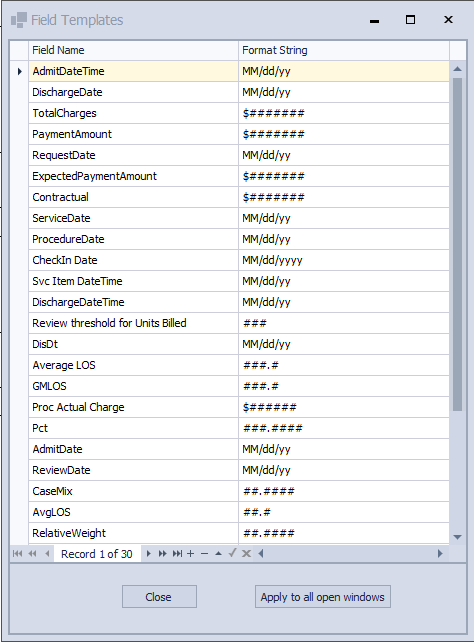Click end edit checkmark icon
Viewport: 474px width, 642px height.
(x=232, y=554)
